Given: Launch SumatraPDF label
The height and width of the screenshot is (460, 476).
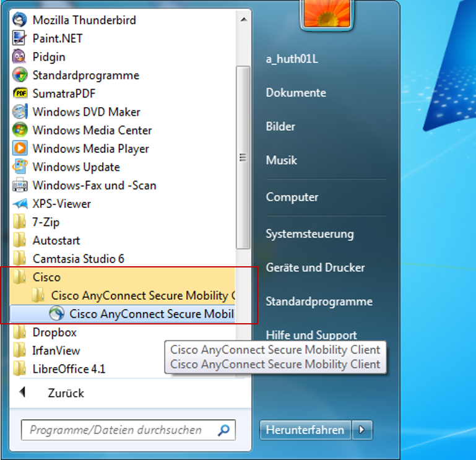Looking at the screenshot, I should 64,93.
